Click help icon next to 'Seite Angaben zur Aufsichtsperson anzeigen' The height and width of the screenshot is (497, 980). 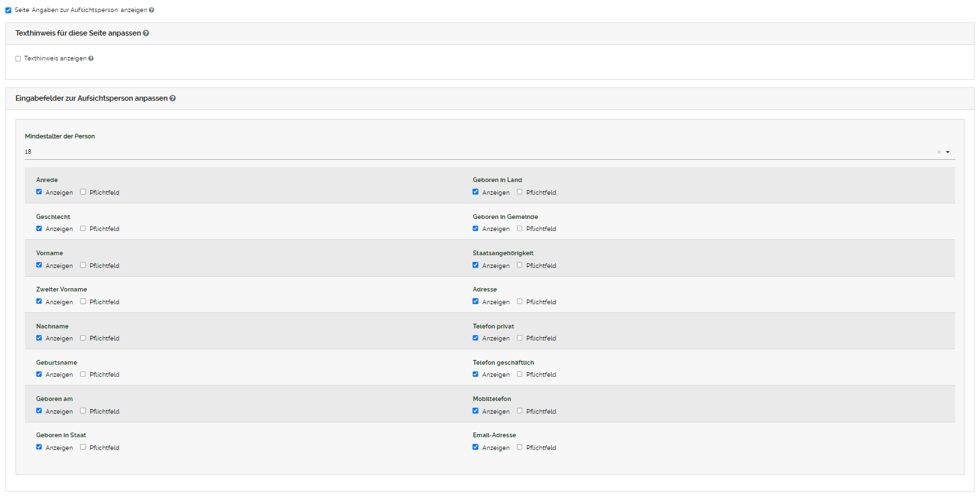tap(151, 11)
